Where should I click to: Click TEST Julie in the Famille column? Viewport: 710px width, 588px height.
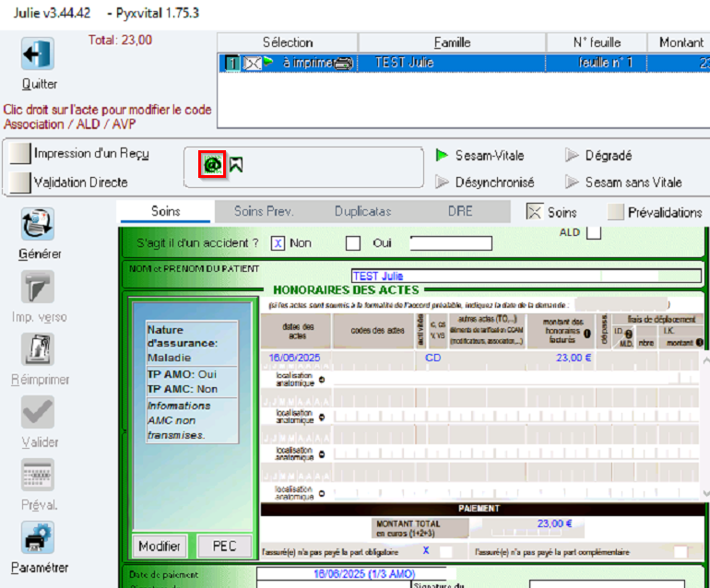coord(405,63)
